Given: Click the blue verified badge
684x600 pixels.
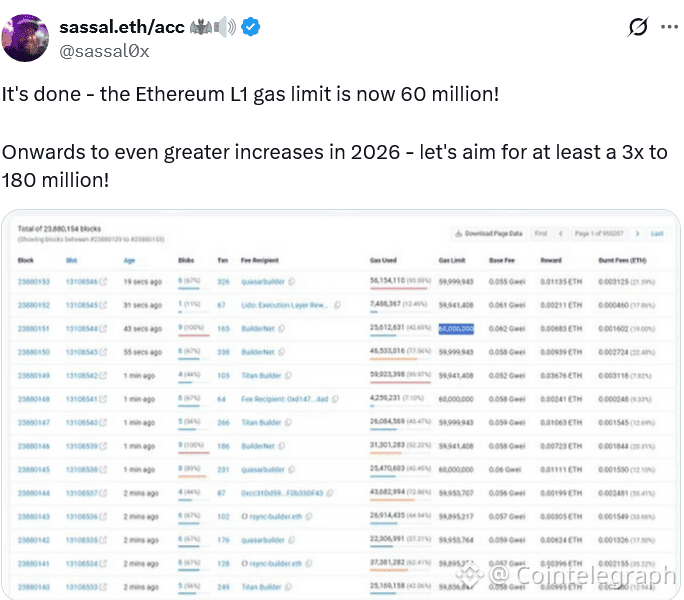Looking at the screenshot, I should (252, 27).
